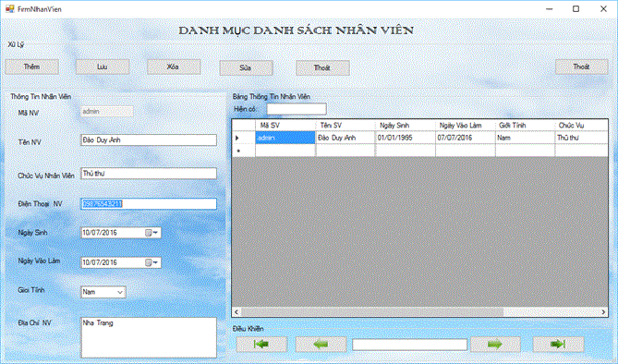The width and height of the screenshot is (618, 364).
Task: Go to first record with the first-arrow button
Action: [261, 345]
